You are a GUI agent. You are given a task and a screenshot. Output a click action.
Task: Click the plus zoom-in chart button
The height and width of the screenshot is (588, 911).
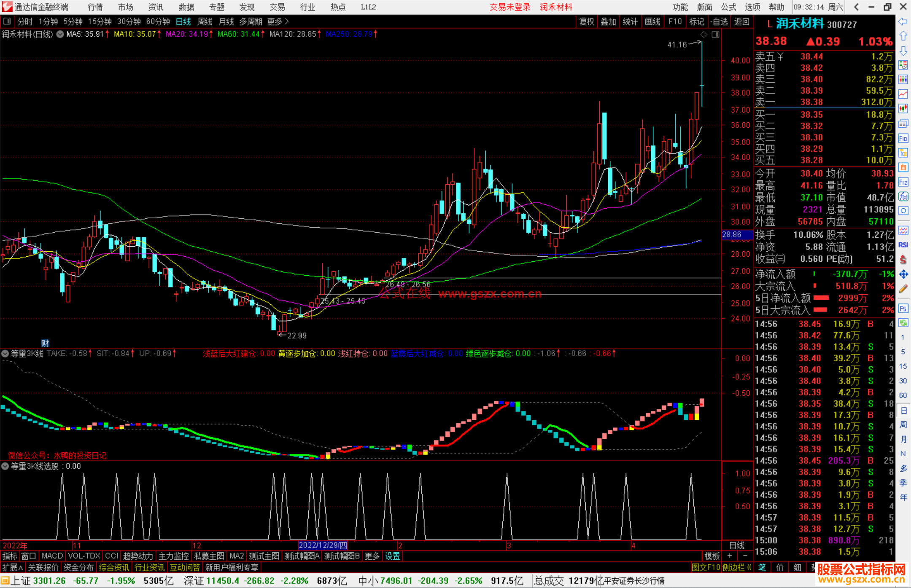click(730, 556)
